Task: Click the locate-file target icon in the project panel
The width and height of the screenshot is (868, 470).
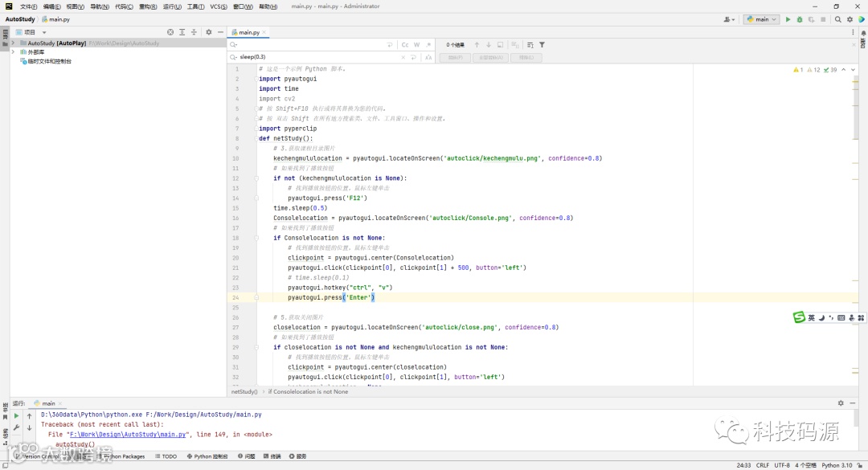Action: [170, 32]
